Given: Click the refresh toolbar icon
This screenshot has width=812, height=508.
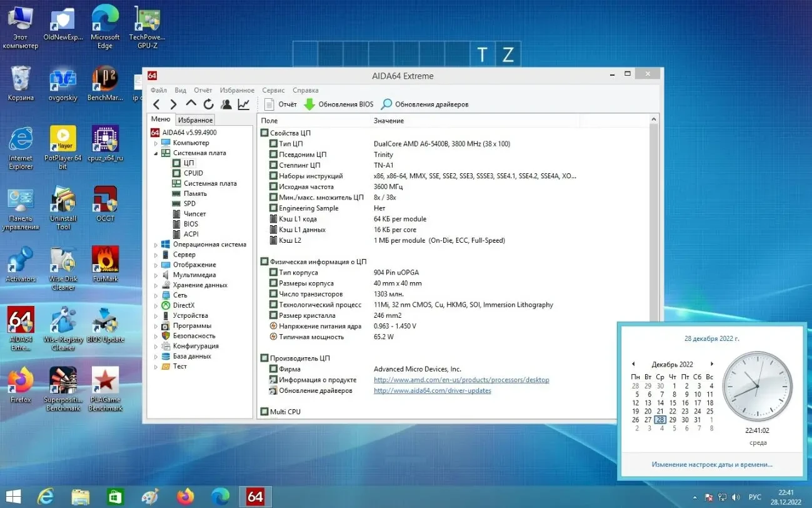Looking at the screenshot, I should point(209,104).
